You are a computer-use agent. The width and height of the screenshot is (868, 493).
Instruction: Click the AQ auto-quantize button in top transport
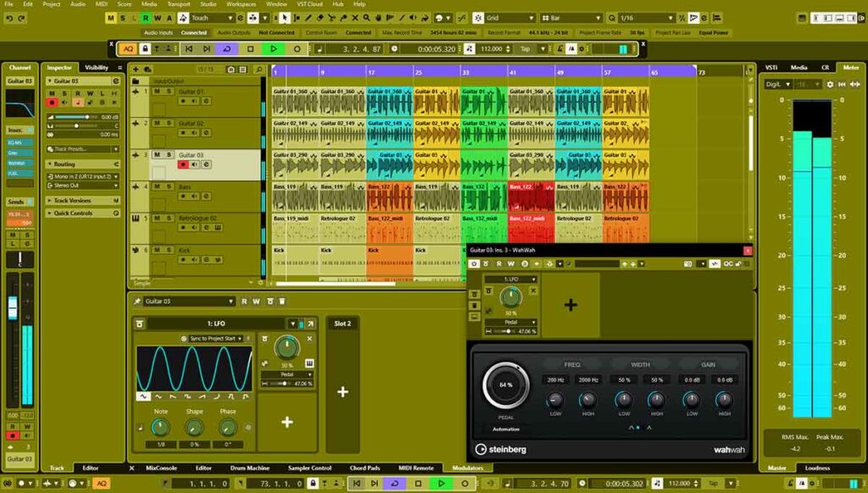point(128,49)
